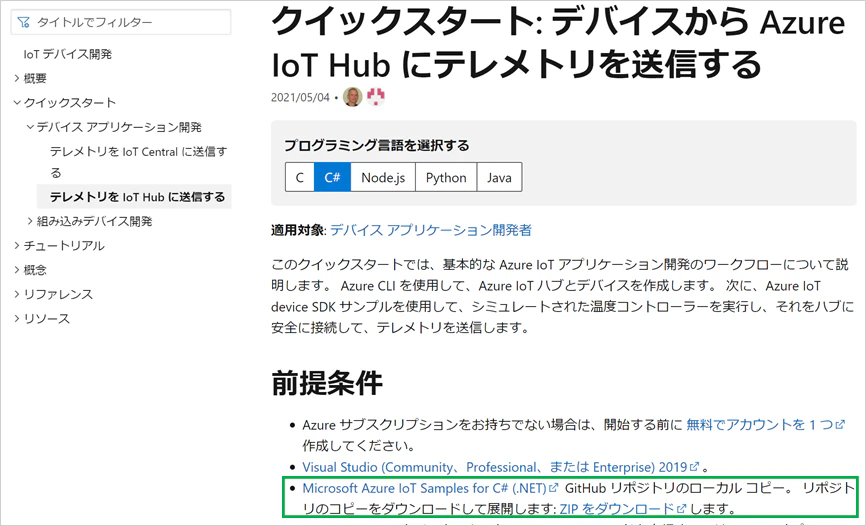Image resolution: width=866 pixels, height=526 pixels.
Task: Open IoT デバイス開発 sidebar entry
Action: [67, 54]
